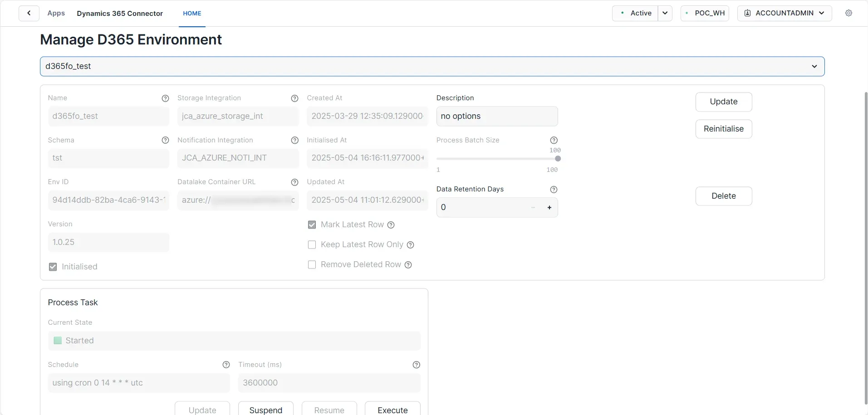868x415 pixels.
Task: Click the Datalake Container URL help icon
Action: [294, 182]
